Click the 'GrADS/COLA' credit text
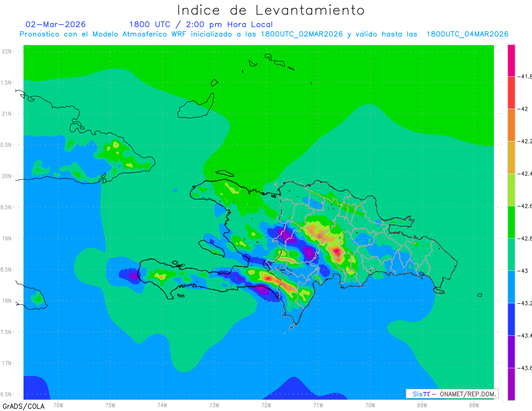Screen dimensions: 532x411 coord(23,406)
